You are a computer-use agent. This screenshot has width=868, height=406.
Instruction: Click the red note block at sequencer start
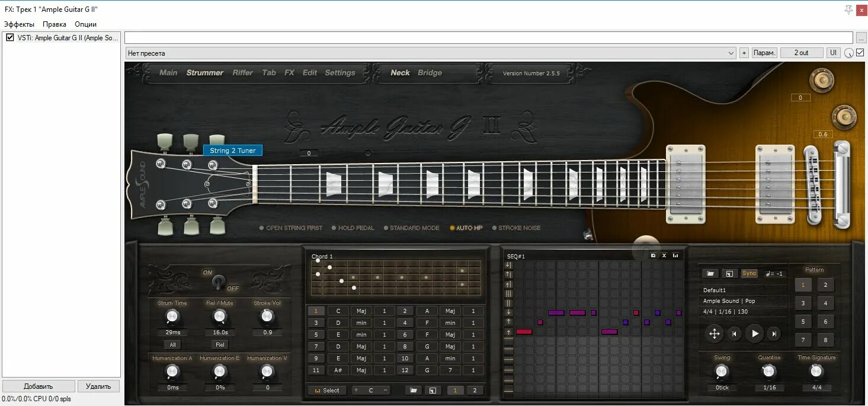[524, 332]
